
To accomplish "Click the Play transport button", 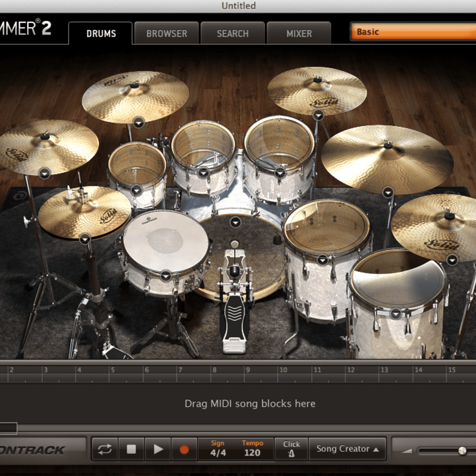I will tap(158, 449).
